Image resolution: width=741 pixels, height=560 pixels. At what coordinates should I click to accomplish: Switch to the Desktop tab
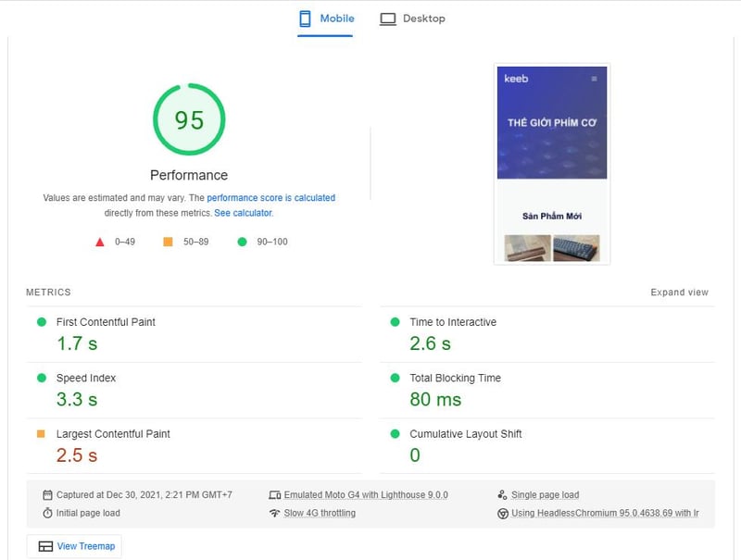click(x=412, y=19)
